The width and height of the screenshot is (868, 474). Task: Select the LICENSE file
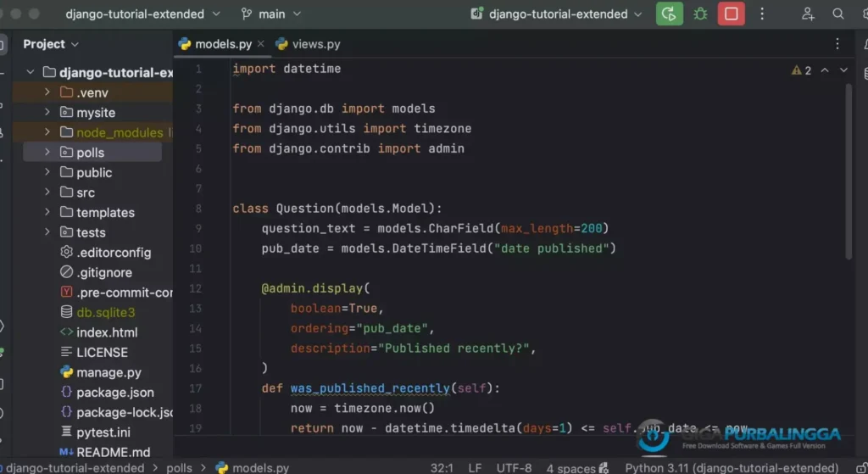pyautogui.click(x=93, y=352)
